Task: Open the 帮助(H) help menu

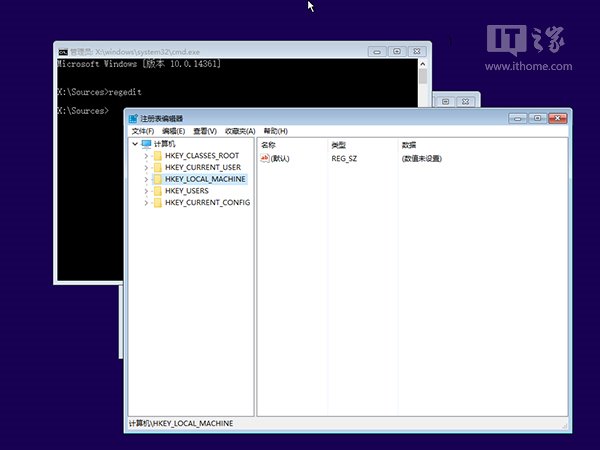Action: [274, 131]
